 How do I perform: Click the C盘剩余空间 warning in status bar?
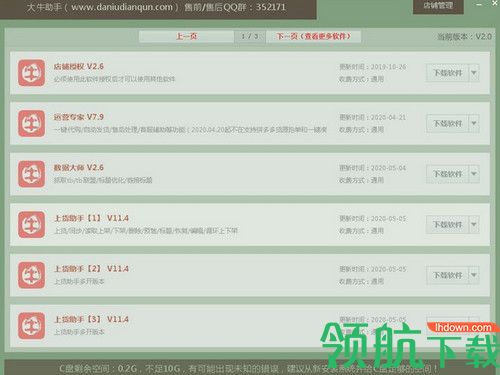point(248,369)
